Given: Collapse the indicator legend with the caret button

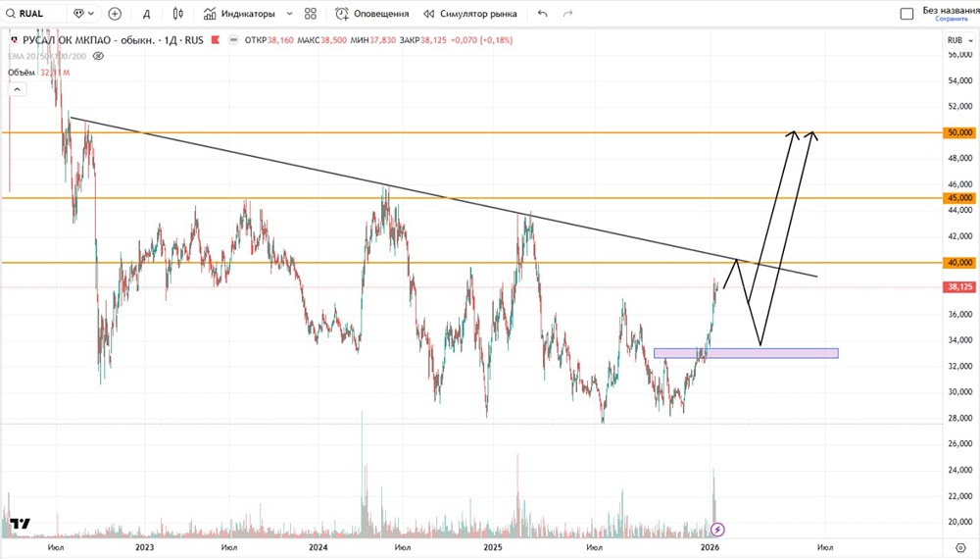Looking at the screenshot, I should click(x=17, y=89).
